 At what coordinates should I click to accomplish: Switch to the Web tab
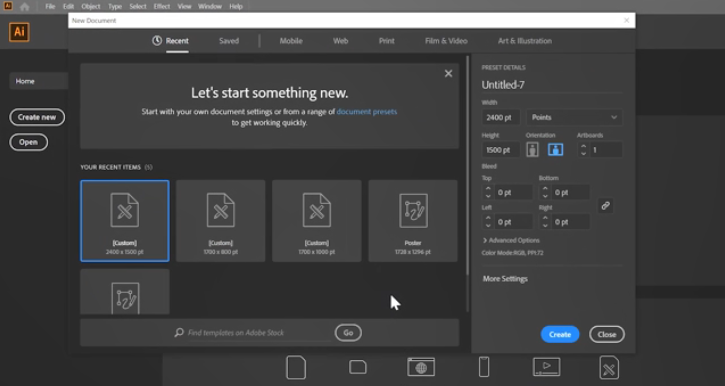pos(340,41)
